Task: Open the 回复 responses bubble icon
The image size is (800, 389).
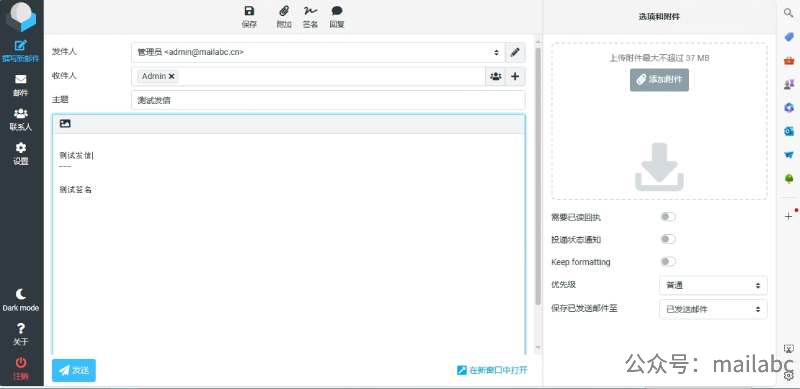Action: pyautogui.click(x=337, y=17)
